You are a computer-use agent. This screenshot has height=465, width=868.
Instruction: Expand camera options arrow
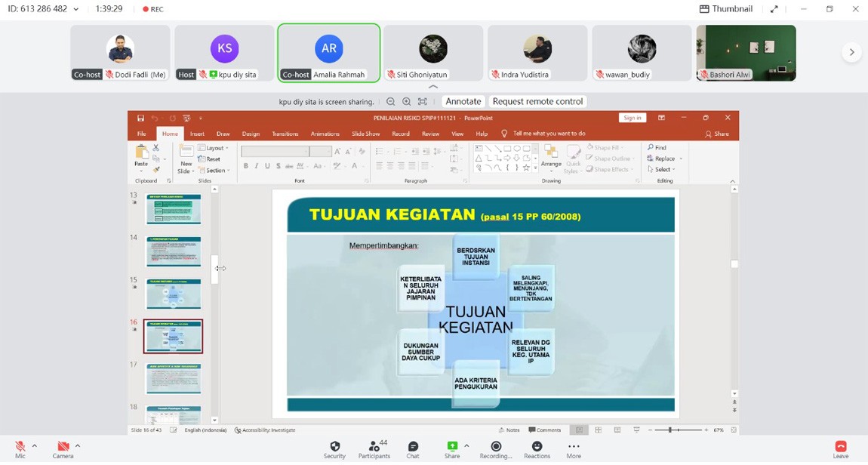(x=78, y=446)
